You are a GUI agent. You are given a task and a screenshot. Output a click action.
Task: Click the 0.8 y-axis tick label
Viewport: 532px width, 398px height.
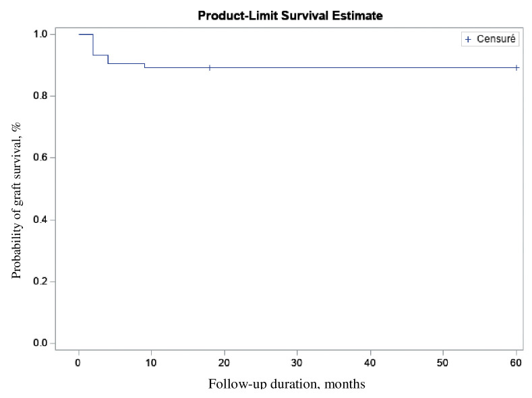click(x=40, y=96)
